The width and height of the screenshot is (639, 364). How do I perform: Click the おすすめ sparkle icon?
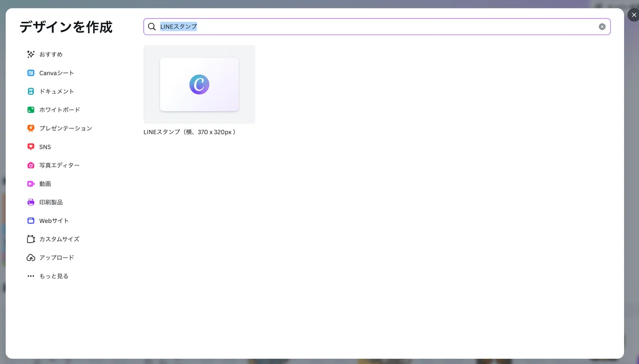pyautogui.click(x=31, y=54)
